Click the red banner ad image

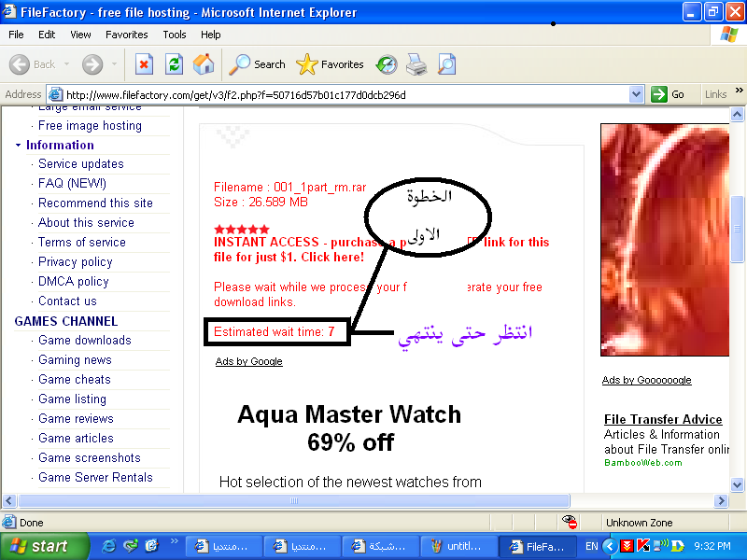(665, 240)
